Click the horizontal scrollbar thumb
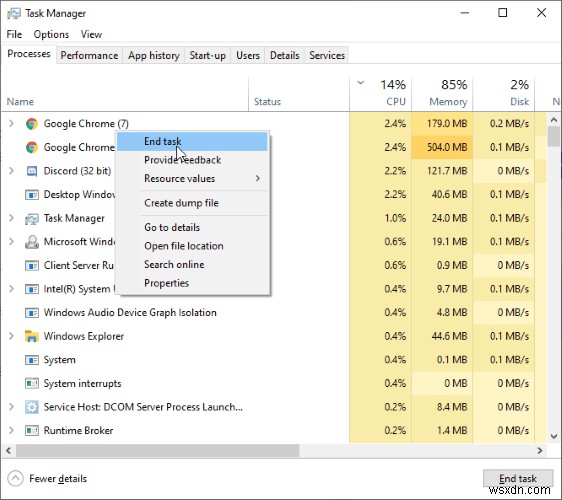This screenshot has width=562, height=500. pos(157,451)
